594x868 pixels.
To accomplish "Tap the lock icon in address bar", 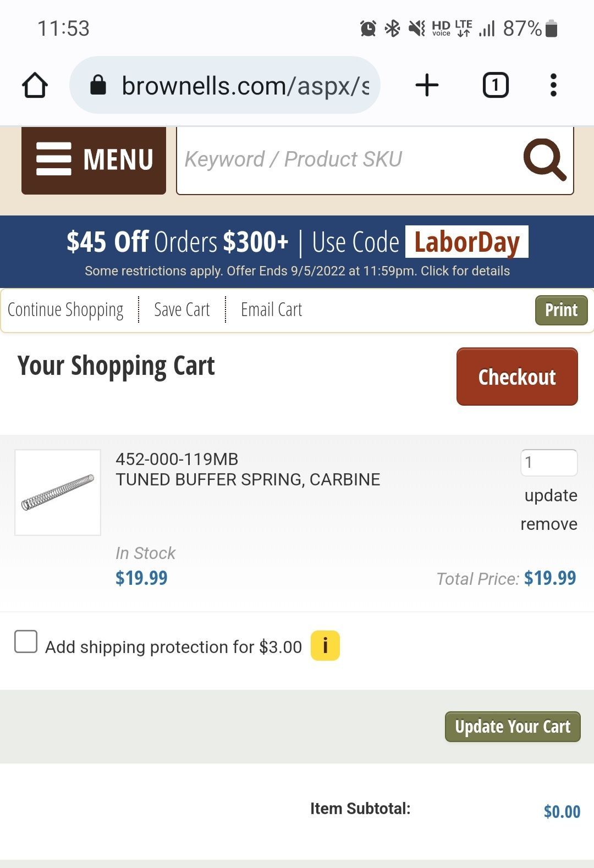I will [x=98, y=85].
